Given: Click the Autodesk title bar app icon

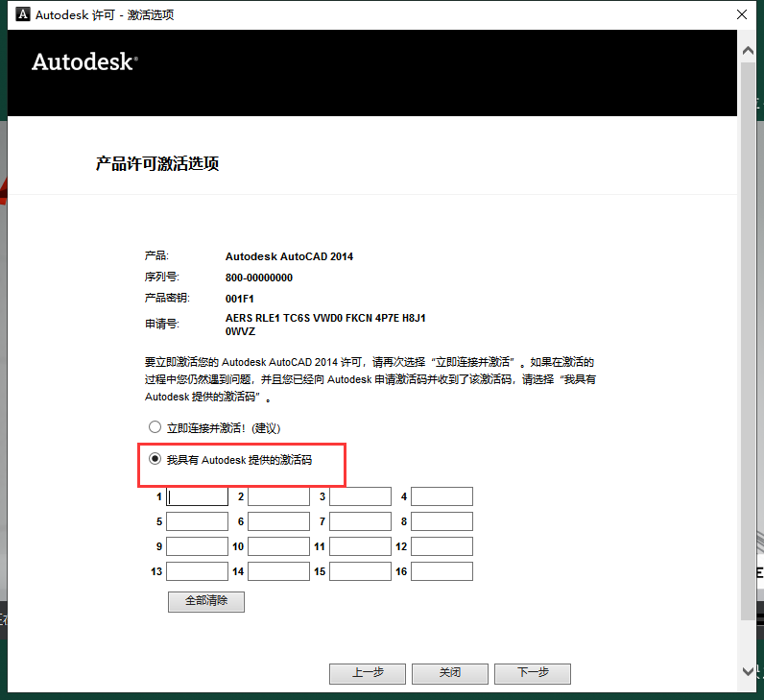Looking at the screenshot, I should pyautogui.click(x=22, y=14).
